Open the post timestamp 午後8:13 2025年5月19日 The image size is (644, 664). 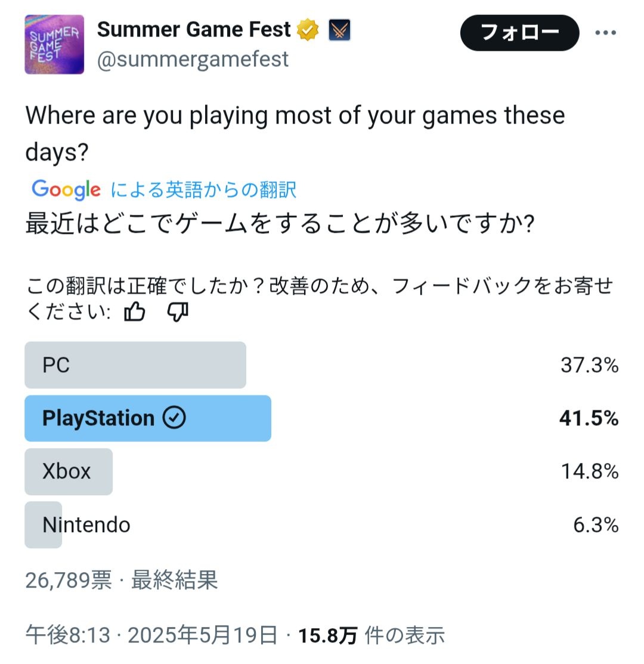click(x=151, y=635)
